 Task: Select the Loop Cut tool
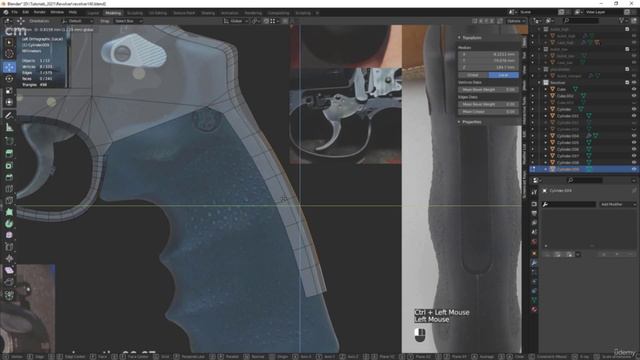[x=9, y=189]
